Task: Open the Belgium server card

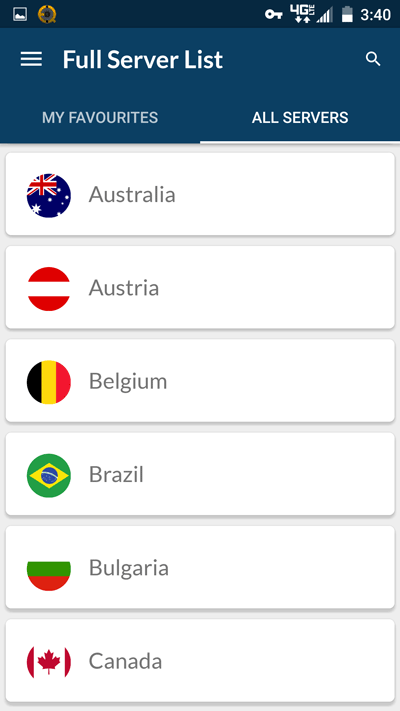Action: click(x=200, y=380)
